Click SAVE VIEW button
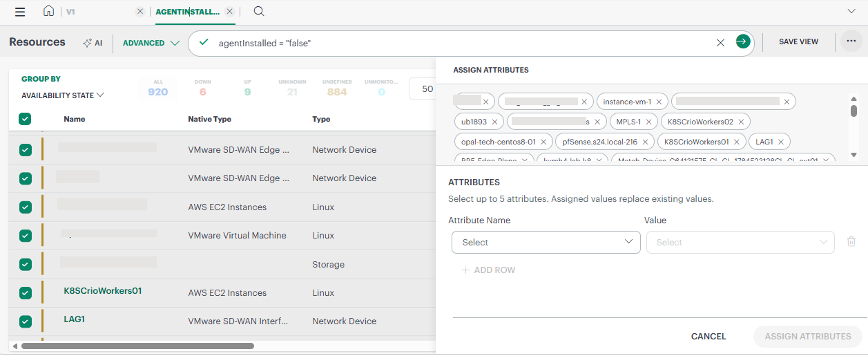This screenshot has height=356, width=868. 799,42
